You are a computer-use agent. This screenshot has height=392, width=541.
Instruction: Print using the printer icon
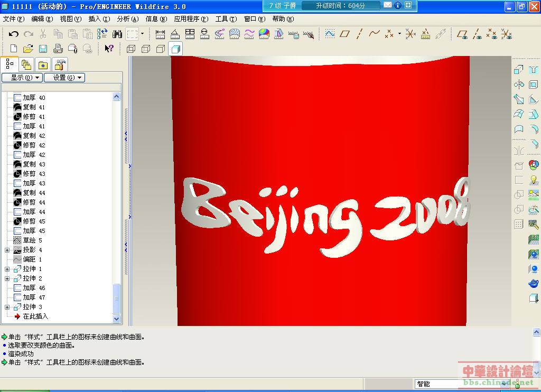tap(58, 49)
